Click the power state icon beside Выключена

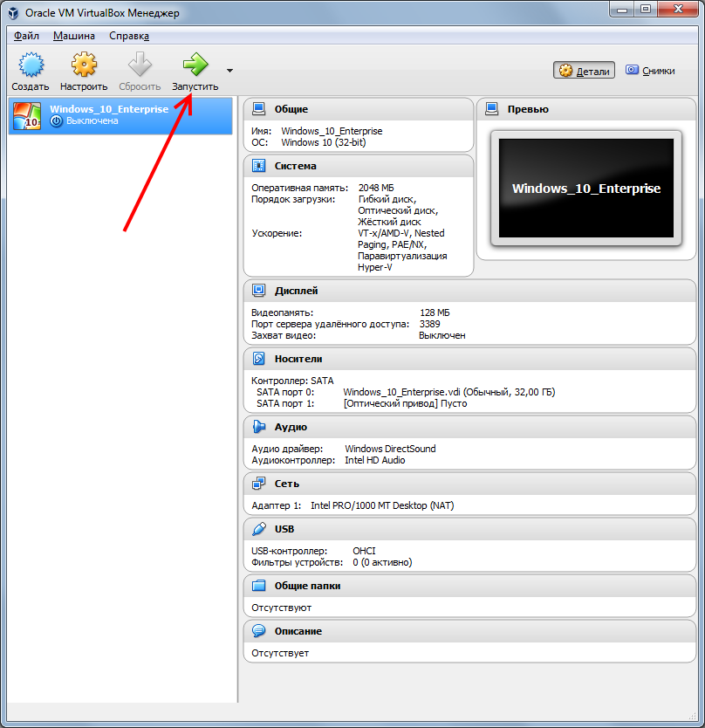coord(56,121)
